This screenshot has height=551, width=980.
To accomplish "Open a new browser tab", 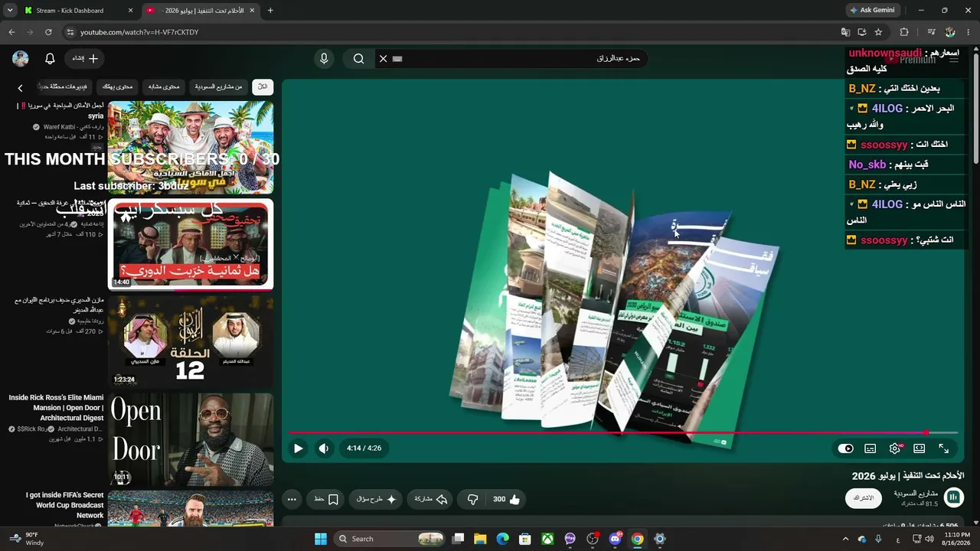I will pyautogui.click(x=270, y=11).
